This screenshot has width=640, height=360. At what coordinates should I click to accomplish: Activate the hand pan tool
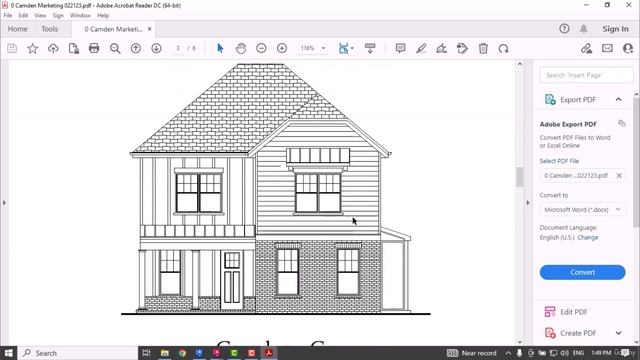[x=241, y=48]
